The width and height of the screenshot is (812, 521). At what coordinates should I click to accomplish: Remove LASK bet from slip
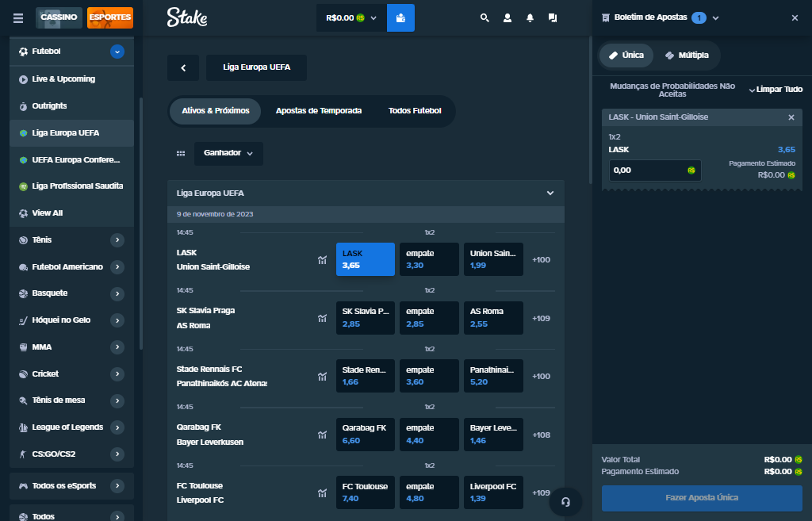[x=791, y=117]
